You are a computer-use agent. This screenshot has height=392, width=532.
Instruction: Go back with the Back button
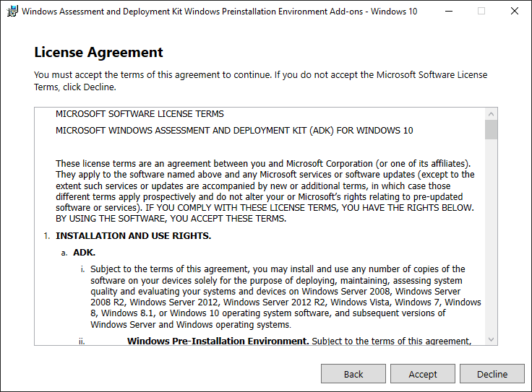[x=353, y=374]
